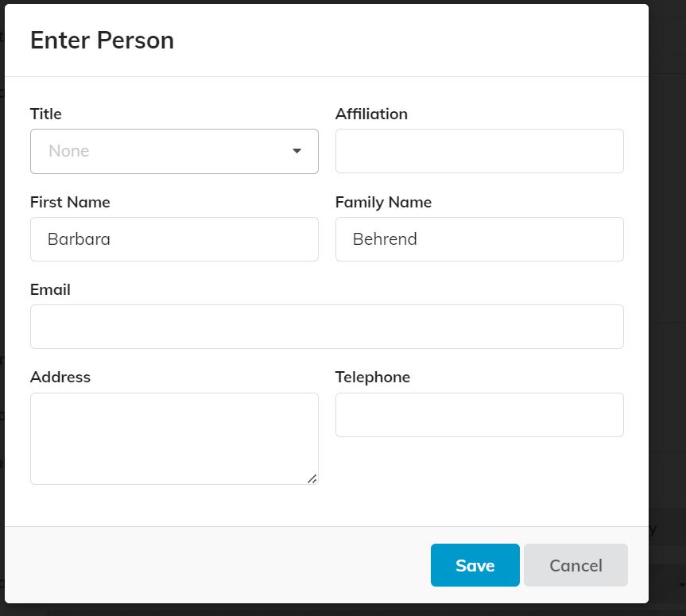Click the 'None' placeholder in Title
Image resolution: width=686 pixels, height=616 pixels.
point(69,151)
